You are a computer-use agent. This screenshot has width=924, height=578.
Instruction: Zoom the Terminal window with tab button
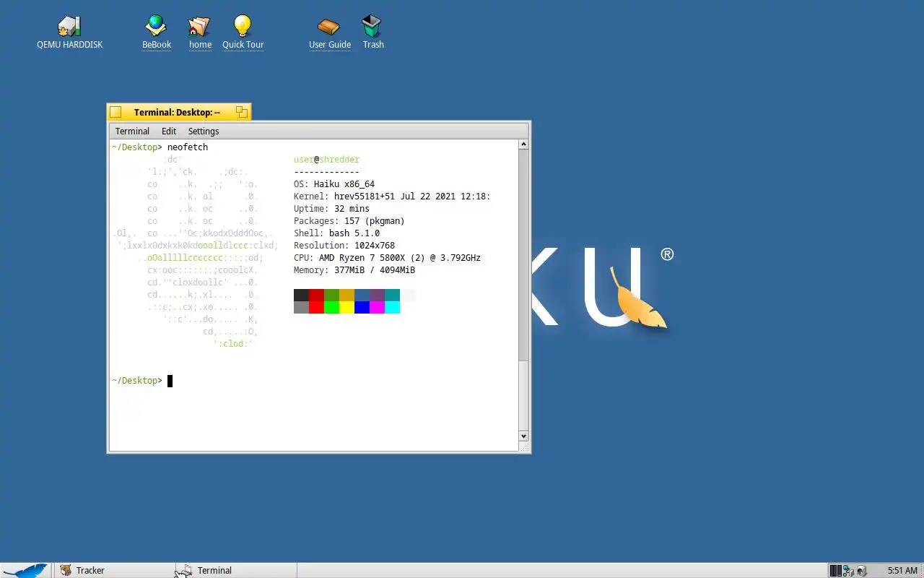[242, 112]
